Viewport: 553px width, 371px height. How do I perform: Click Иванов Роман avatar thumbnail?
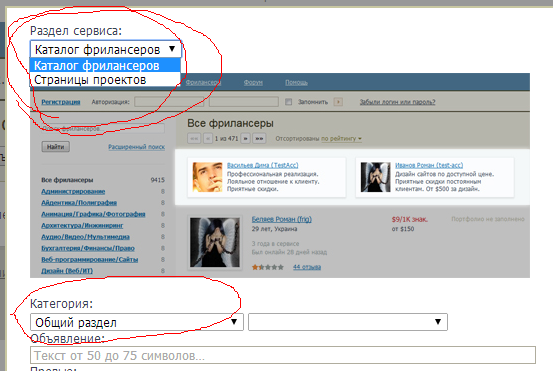[x=376, y=177]
